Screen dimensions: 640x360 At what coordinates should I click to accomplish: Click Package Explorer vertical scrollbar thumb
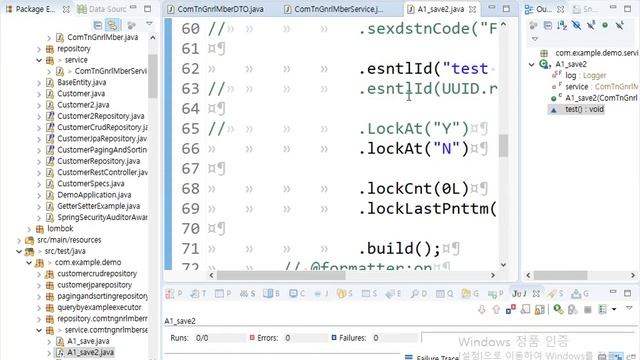[153, 76]
